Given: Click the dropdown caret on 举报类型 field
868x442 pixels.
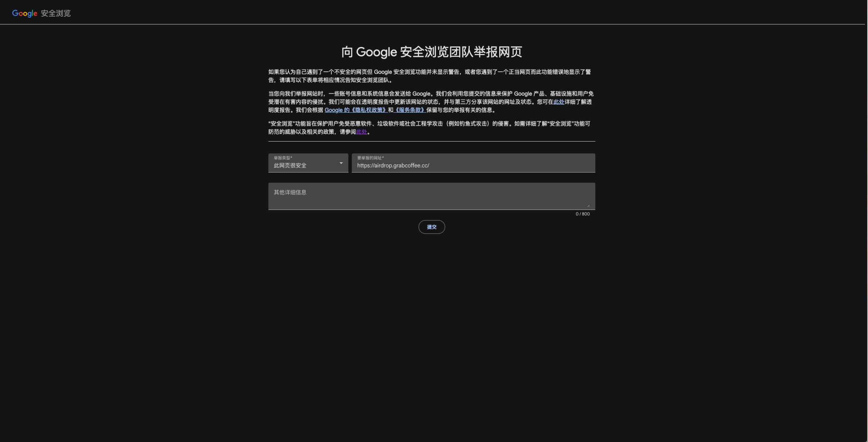Looking at the screenshot, I should [x=341, y=163].
